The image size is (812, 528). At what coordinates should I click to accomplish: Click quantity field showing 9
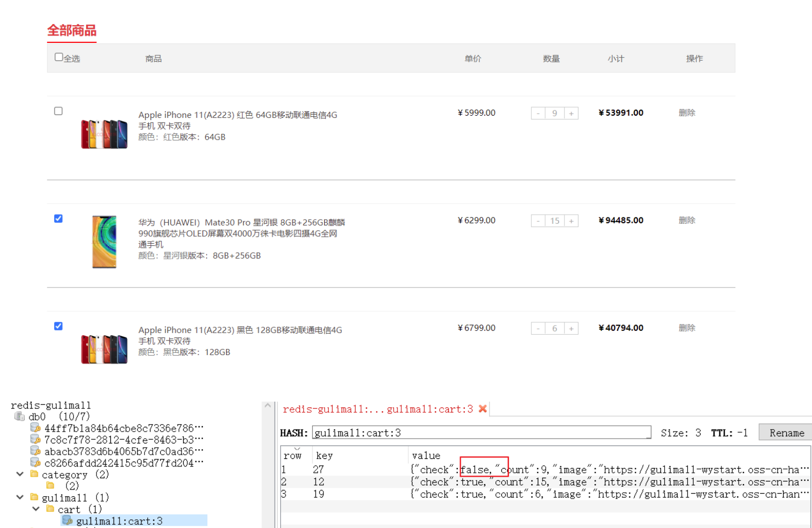click(554, 113)
